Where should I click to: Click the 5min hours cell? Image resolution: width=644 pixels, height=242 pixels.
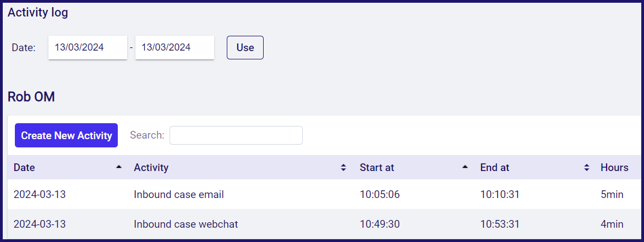(612, 195)
